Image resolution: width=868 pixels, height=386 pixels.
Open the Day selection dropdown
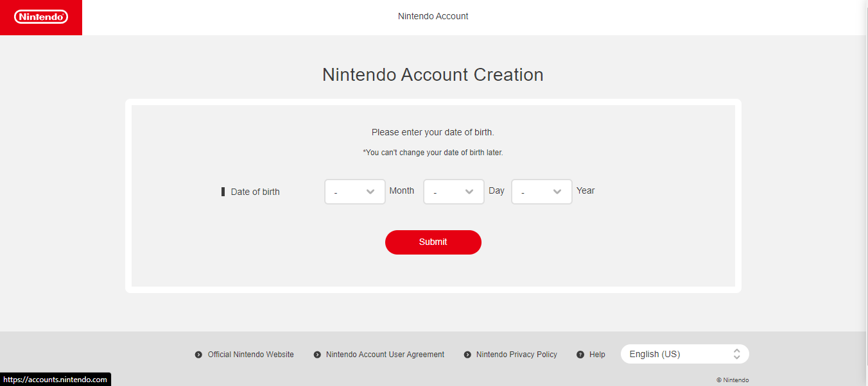pyautogui.click(x=453, y=191)
